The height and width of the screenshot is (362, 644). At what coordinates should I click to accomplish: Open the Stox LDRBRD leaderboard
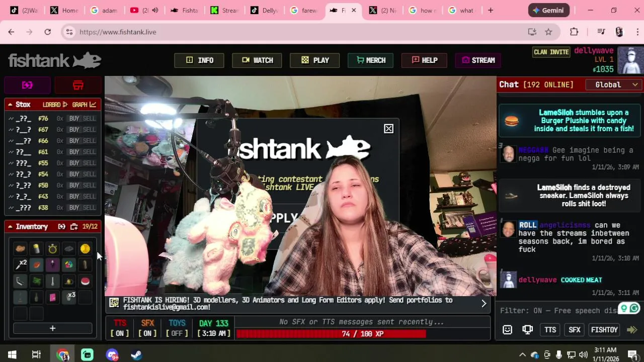coord(55,105)
